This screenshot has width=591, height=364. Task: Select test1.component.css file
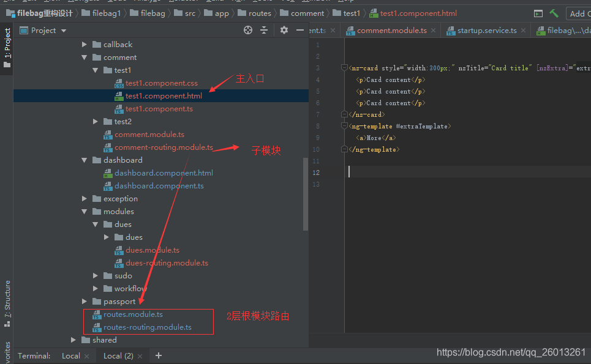pos(161,83)
